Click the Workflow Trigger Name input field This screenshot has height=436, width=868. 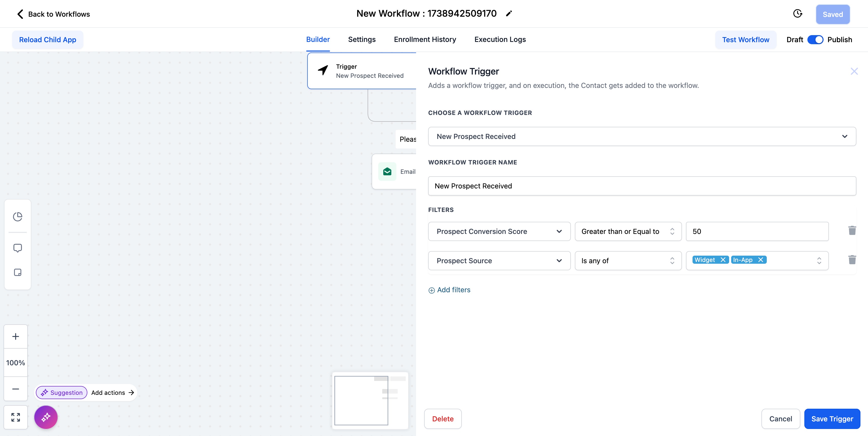tap(642, 186)
